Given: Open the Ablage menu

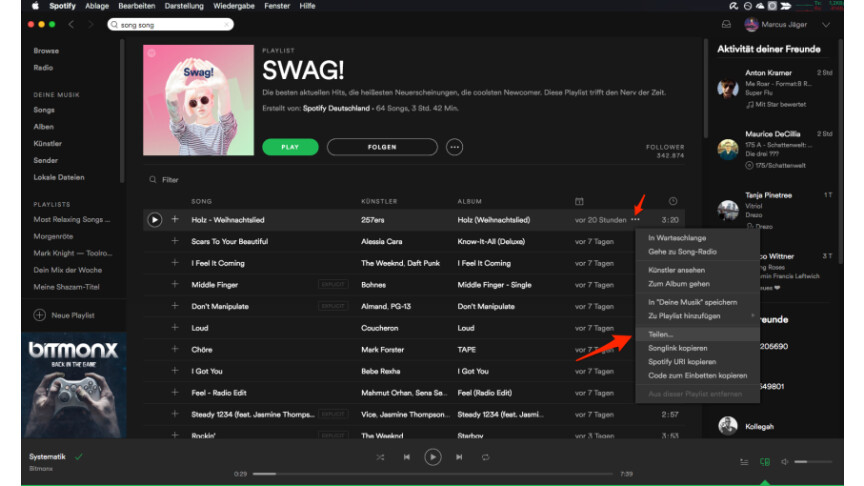Looking at the screenshot, I should click(97, 6).
